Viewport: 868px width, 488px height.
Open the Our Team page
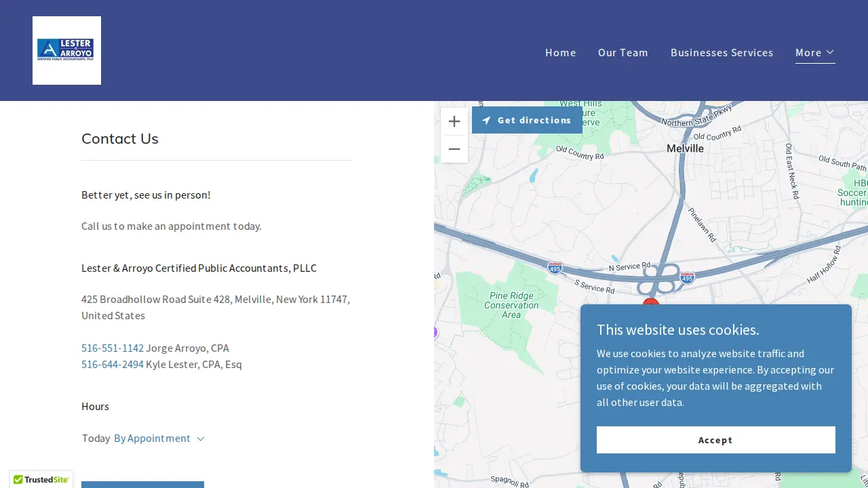click(x=623, y=52)
